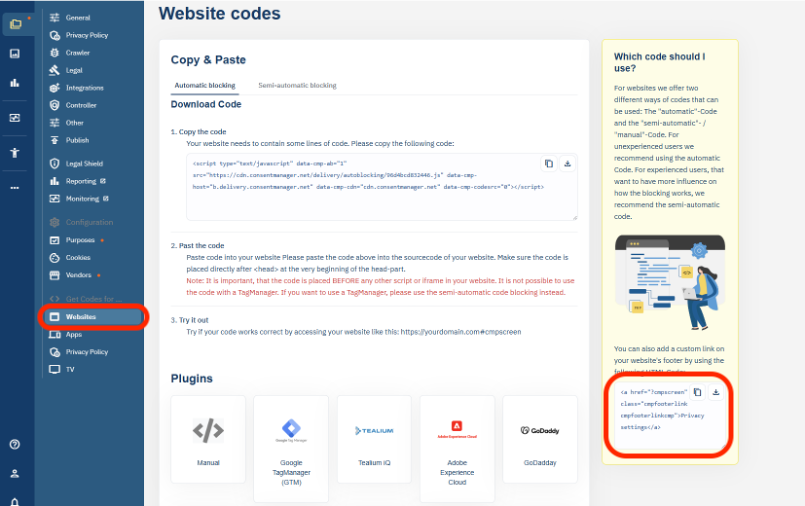The height and width of the screenshot is (506, 805).
Task: Choose the Manual plugin card
Action: 208,438
